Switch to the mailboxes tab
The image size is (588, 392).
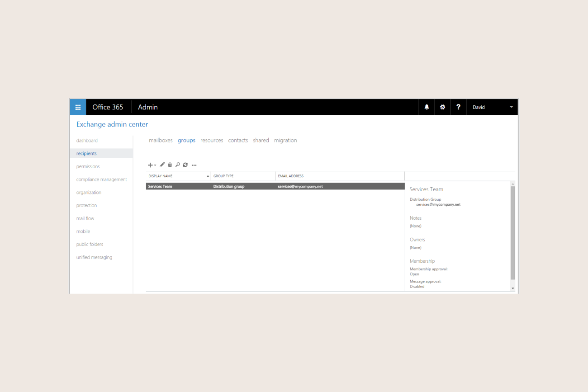[x=161, y=141]
